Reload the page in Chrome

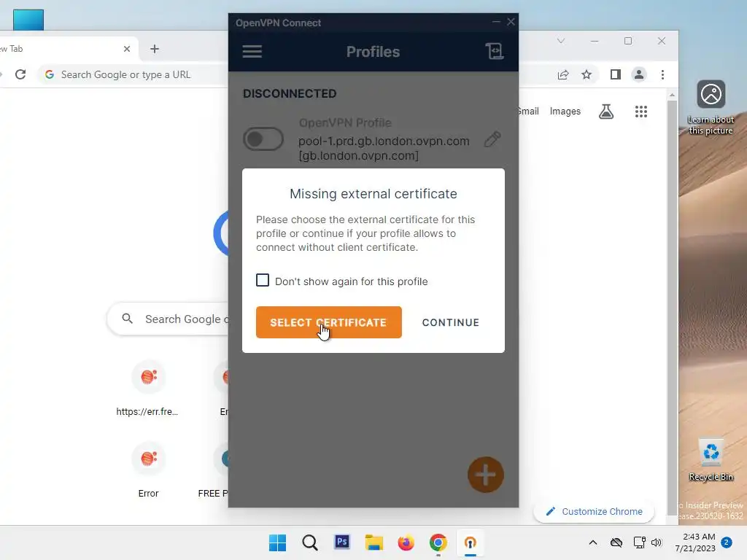pos(20,74)
